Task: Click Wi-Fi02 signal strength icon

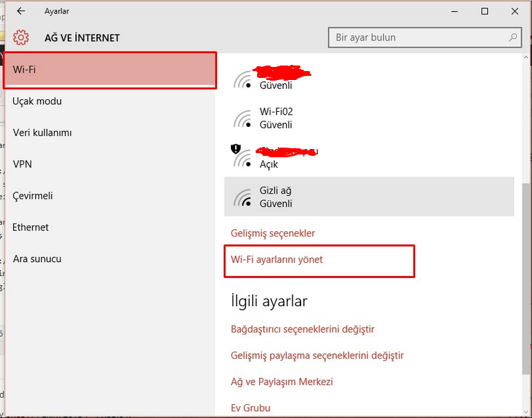Action: 243,119
